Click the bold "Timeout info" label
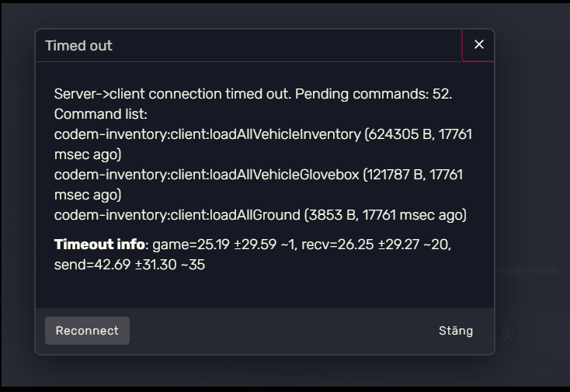Image resolution: width=570 pixels, height=392 pixels. (99, 245)
